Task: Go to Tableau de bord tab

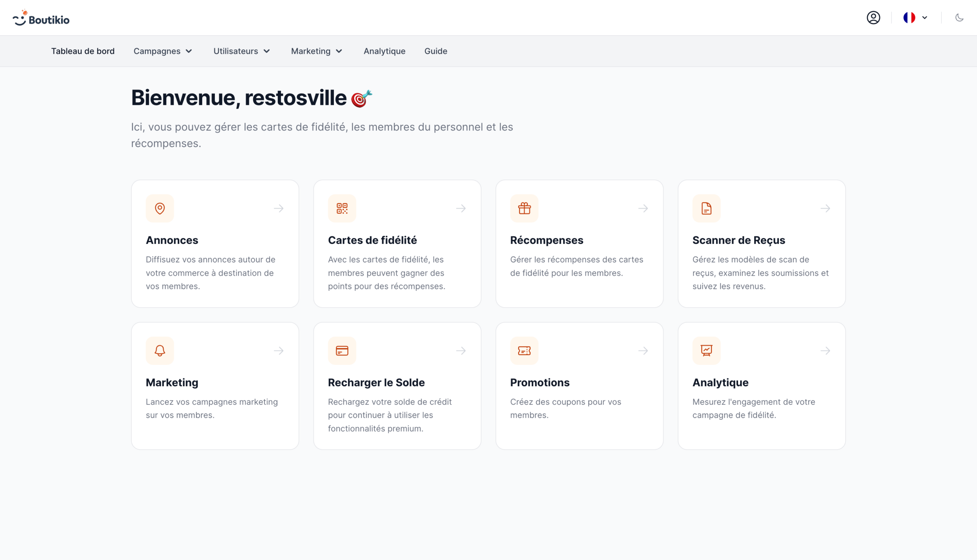Action: (x=83, y=51)
